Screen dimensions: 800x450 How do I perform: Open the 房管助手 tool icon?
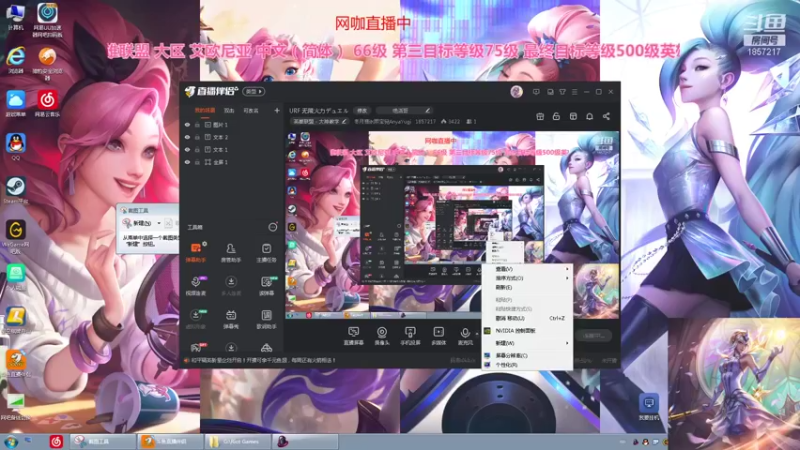pos(231,252)
